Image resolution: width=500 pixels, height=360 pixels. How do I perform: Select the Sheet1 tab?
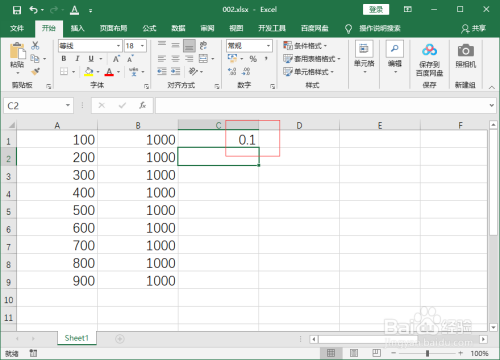pyautogui.click(x=77, y=338)
